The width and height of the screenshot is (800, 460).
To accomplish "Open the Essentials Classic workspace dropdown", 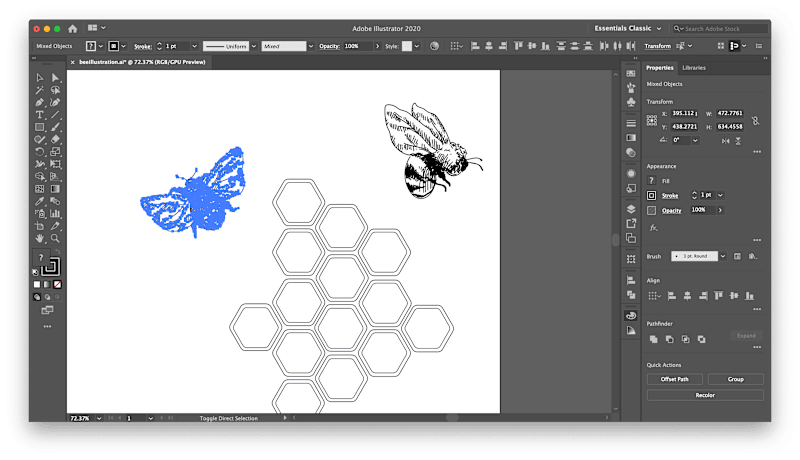I will click(x=628, y=29).
